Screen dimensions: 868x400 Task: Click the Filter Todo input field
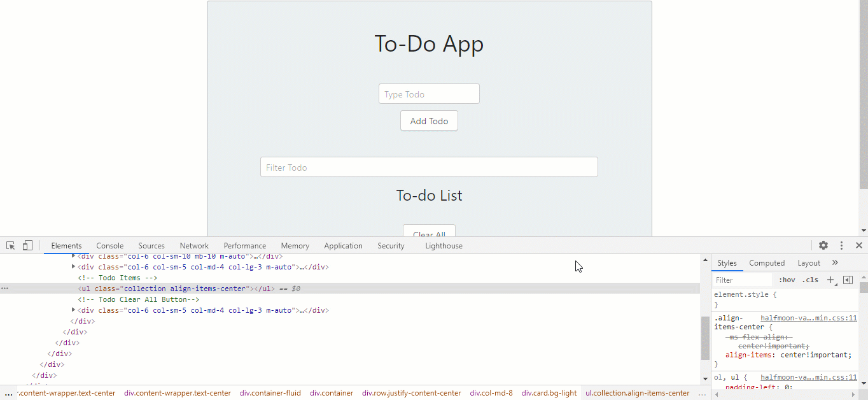click(x=429, y=168)
